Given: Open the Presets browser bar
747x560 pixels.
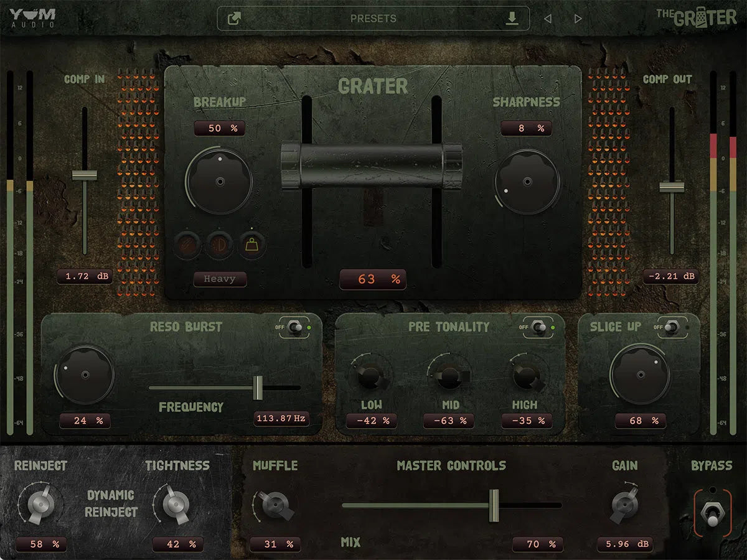Looking at the screenshot, I should [374, 18].
